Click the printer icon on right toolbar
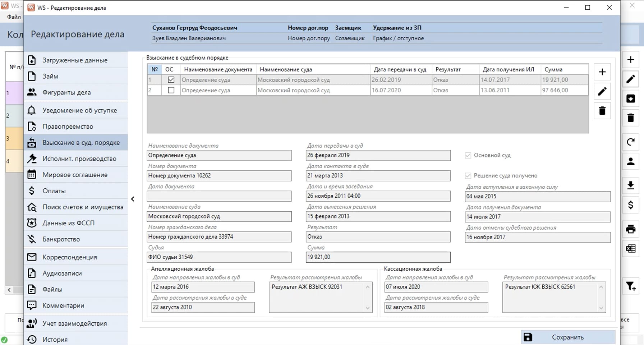 pyautogui.click(x=631, y=229)
